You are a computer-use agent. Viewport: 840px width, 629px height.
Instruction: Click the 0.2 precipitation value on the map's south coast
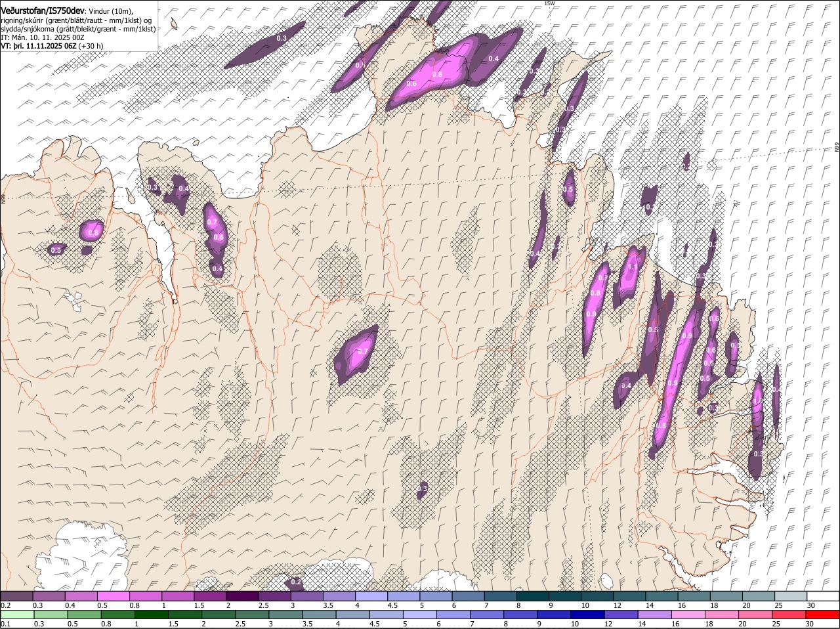[296, 582]
